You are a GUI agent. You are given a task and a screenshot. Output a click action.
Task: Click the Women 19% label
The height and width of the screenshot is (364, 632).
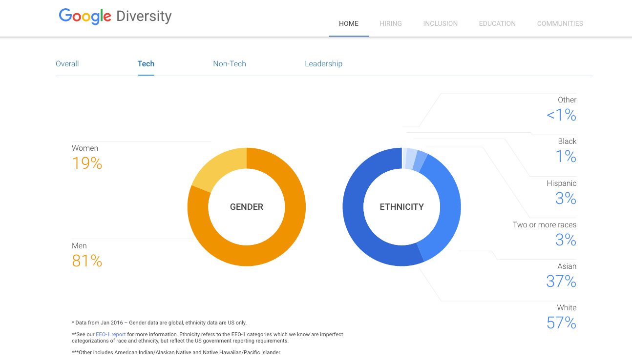click(87, 157)
